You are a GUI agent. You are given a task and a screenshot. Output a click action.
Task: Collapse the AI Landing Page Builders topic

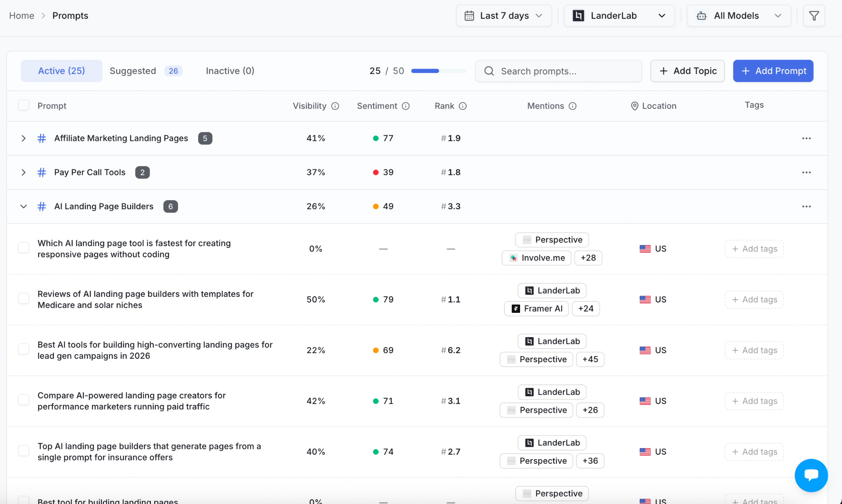[23, 206]
